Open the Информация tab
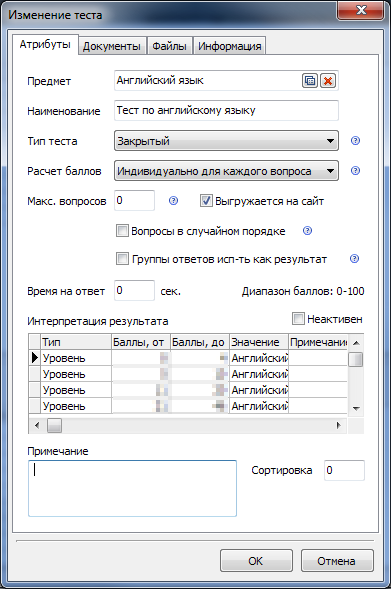Viewport: 391px width, 589px height. pos(229,46)
